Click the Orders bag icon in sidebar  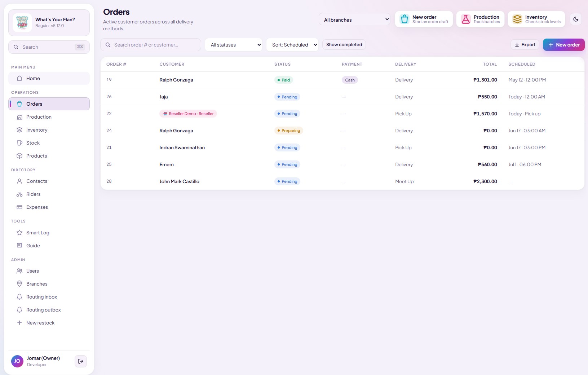(19, 104)
